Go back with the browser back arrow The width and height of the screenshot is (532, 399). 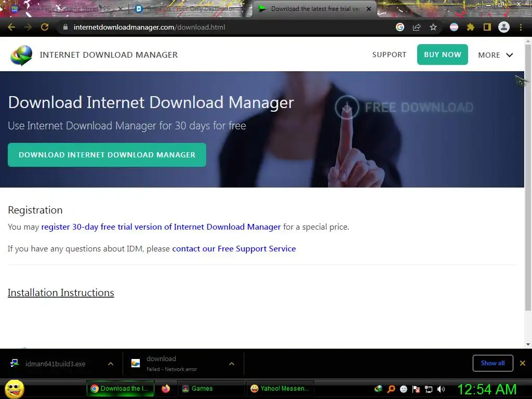tap(11, 27)
